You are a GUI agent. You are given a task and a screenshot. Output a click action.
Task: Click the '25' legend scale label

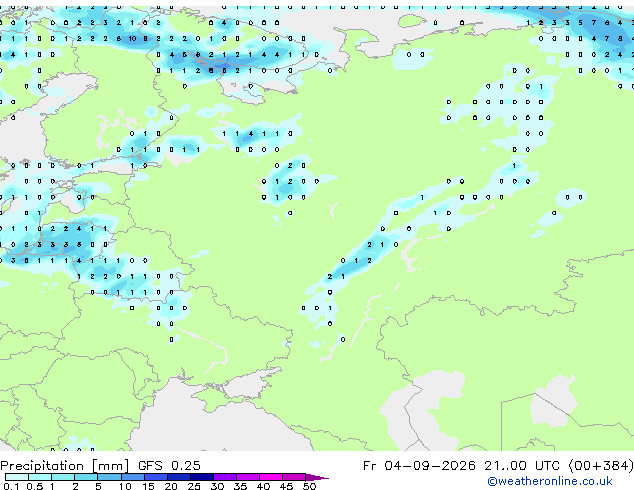[x=194, y=486]
